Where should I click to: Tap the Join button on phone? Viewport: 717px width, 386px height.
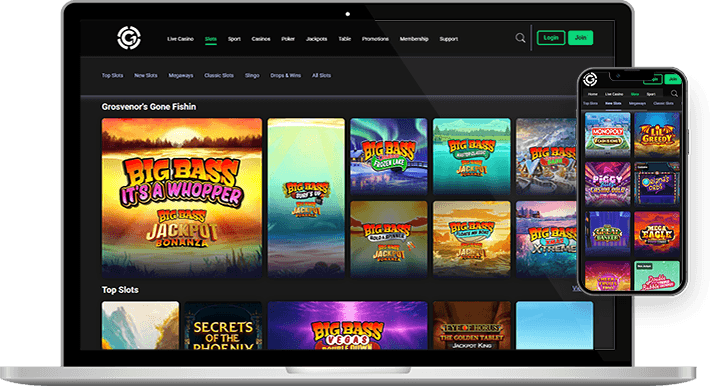(x=673, y=79)
